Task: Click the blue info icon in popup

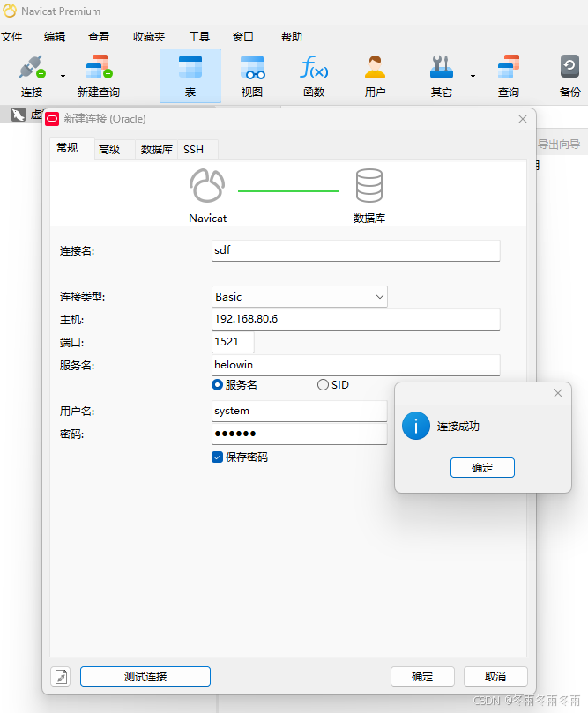Action: pyautogui.click(x=415, y=426)
